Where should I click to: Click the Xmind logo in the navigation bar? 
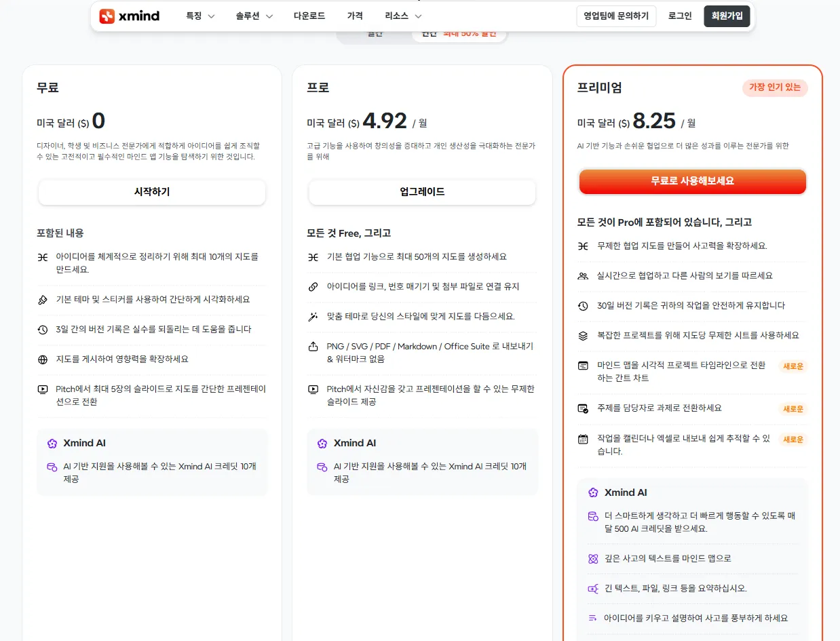coord(128,16)
